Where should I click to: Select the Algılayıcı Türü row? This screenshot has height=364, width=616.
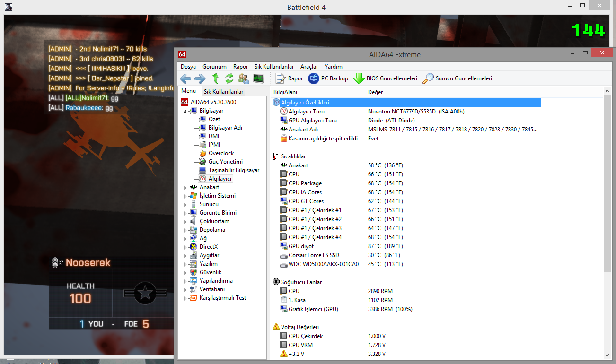click(x=407, y=112)
